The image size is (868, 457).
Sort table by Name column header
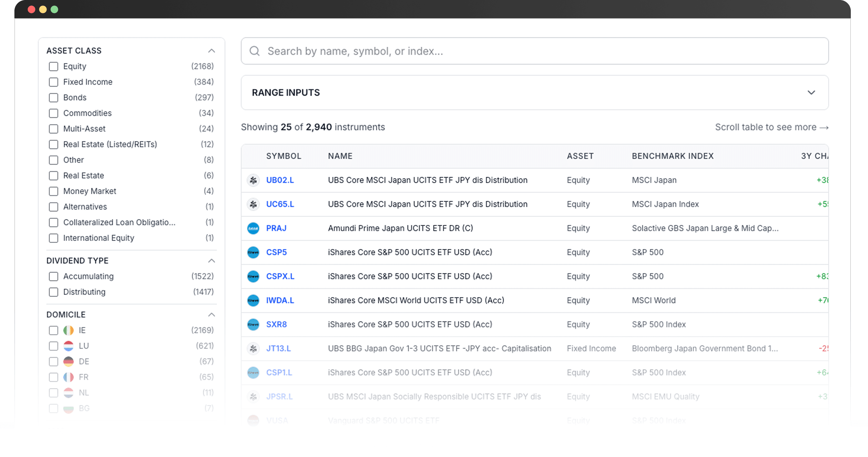click(340, 156)
